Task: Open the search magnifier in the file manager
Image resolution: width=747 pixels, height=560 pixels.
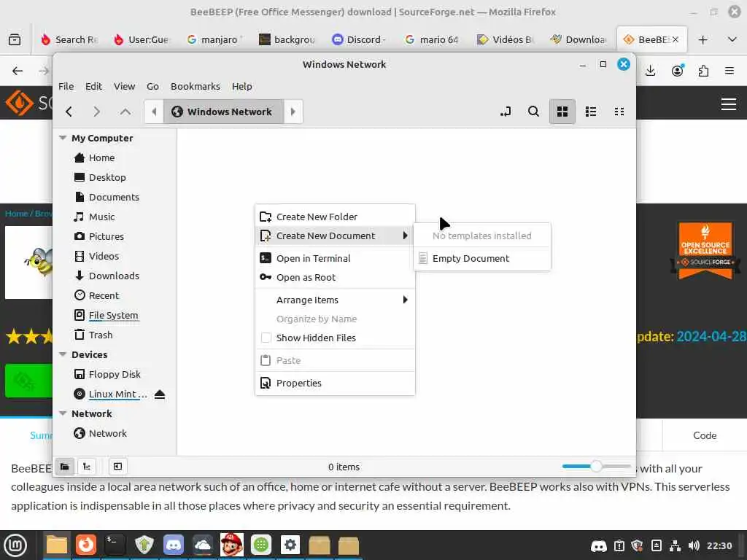Action: (533, 112)
